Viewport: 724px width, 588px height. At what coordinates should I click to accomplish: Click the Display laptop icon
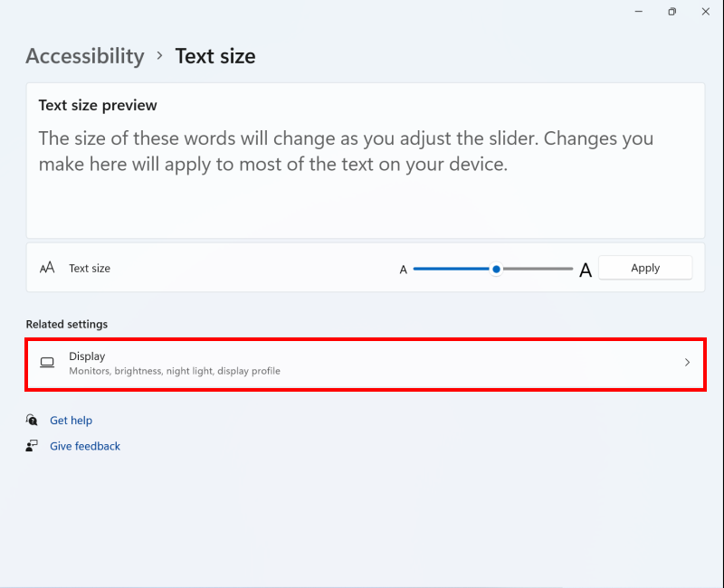(x=47, y=363)
